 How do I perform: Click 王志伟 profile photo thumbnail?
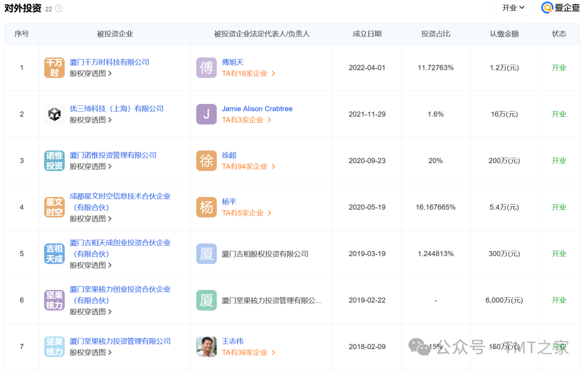(206, 347)
